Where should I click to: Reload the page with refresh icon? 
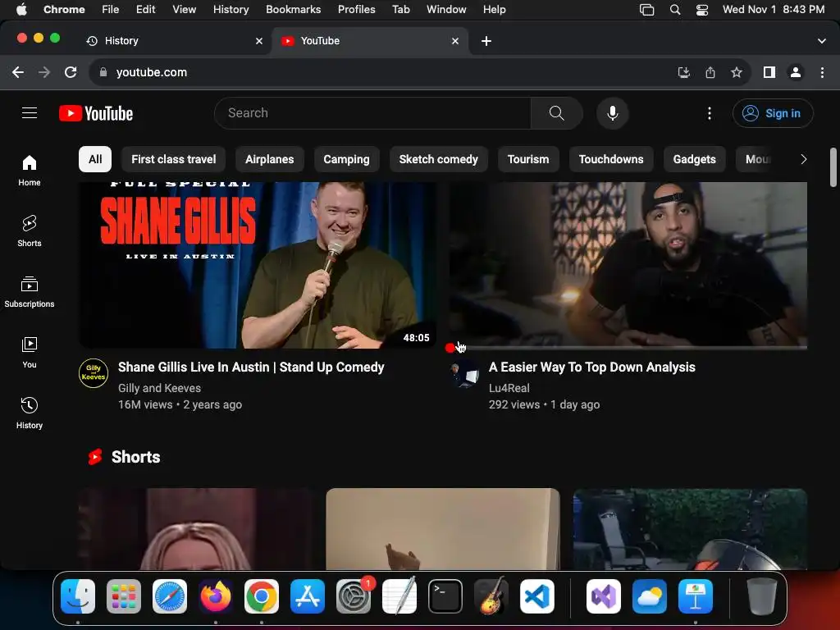click(71, 72)
